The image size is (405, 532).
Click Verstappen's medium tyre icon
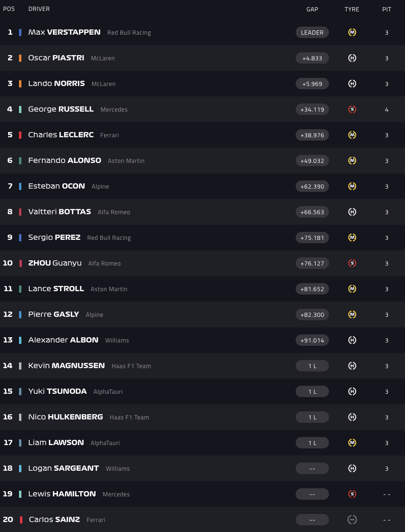click(x=352, y=32)
